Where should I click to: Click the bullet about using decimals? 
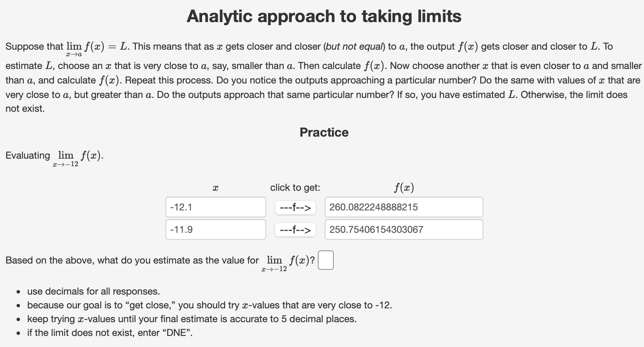click(x=93, y=291)
